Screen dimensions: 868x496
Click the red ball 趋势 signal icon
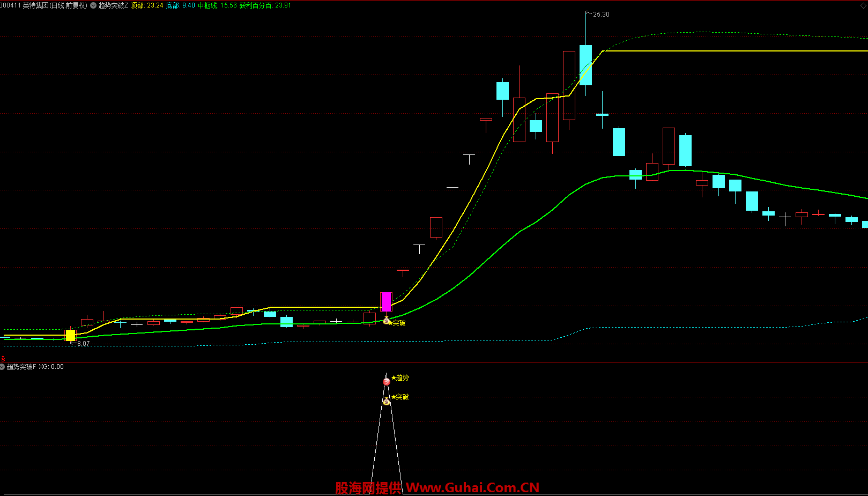[x=387, y=381]
